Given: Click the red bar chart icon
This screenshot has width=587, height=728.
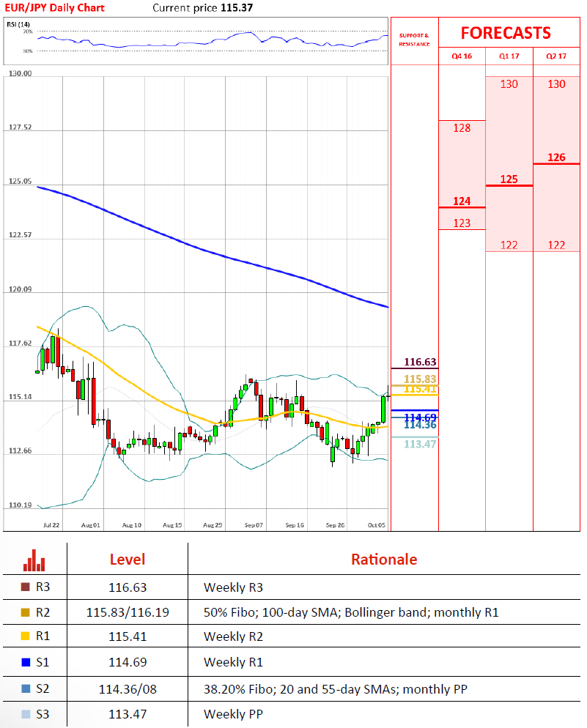Looking at the screenshot, I should [x=34, y=560].
